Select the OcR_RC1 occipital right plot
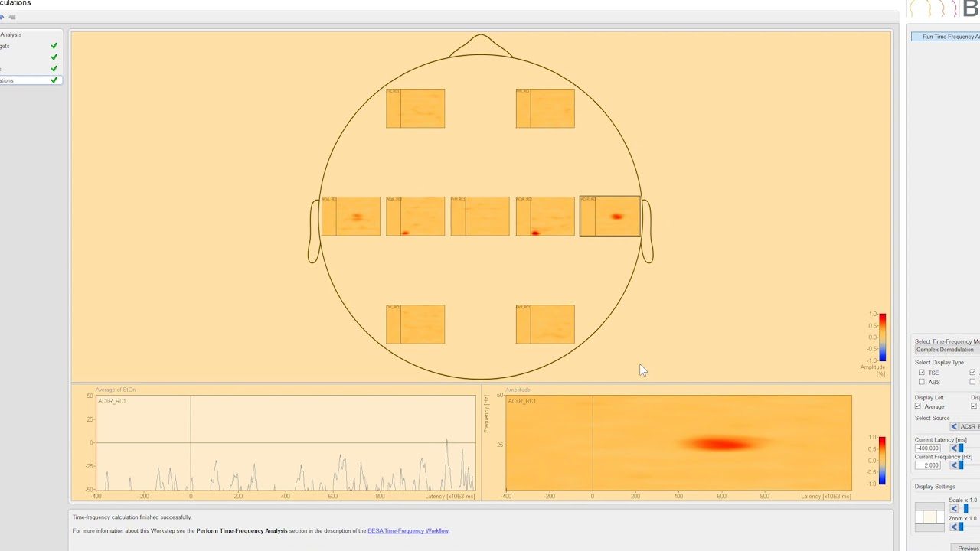Image resolution: width=980 pixels, height=551 pixels. pyautogui.click(x=545, y=324)
